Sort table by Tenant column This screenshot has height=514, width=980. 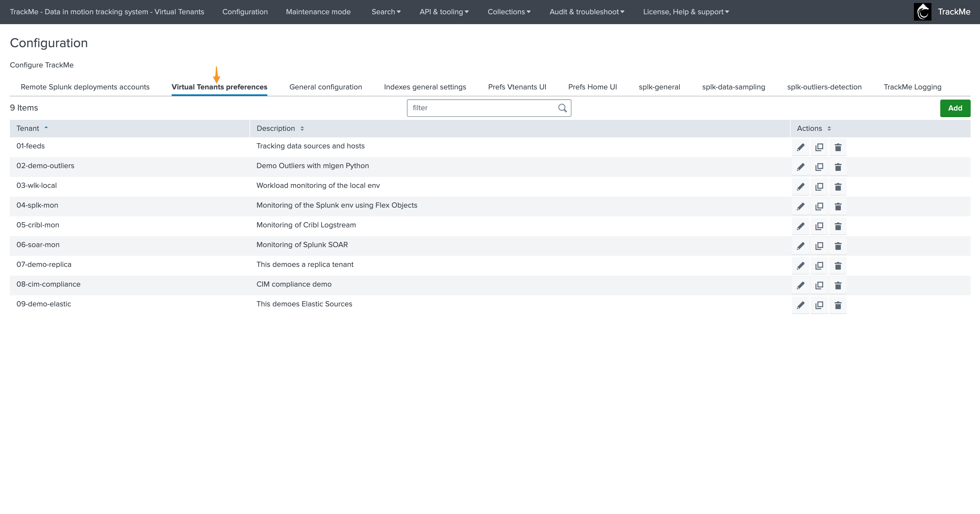[x=28, y=129]
